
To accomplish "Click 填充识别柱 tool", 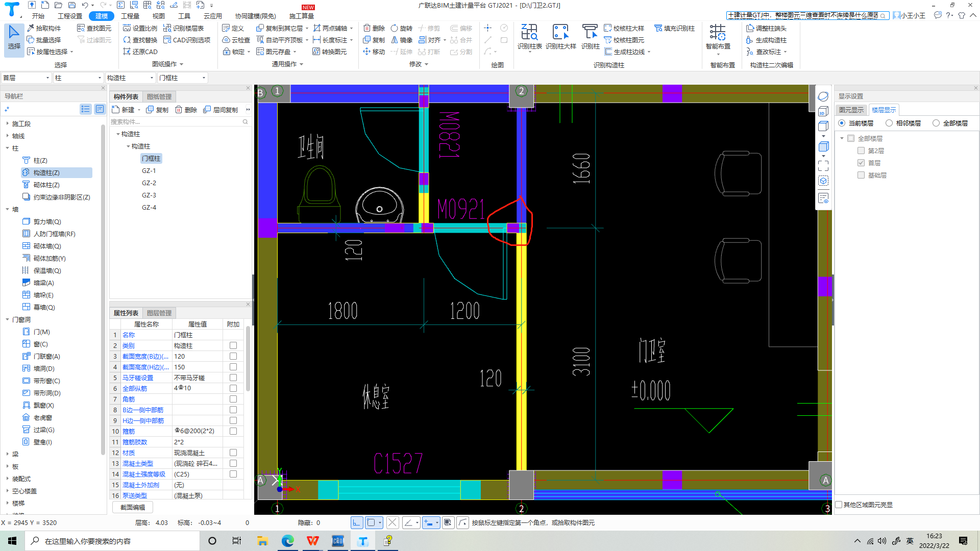I will click(675, 28).
